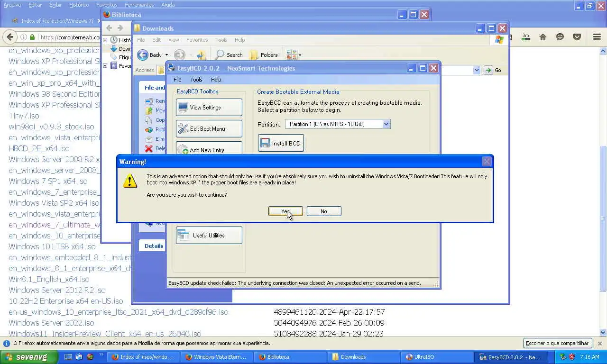
Task: Open sevenvg Start button
Action: point(28,357)
